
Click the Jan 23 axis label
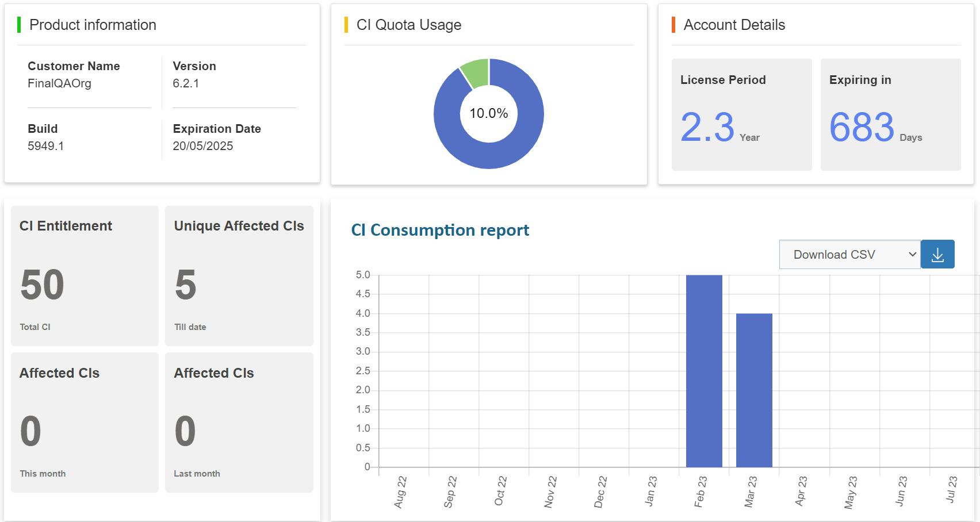(x=650, y=491)
